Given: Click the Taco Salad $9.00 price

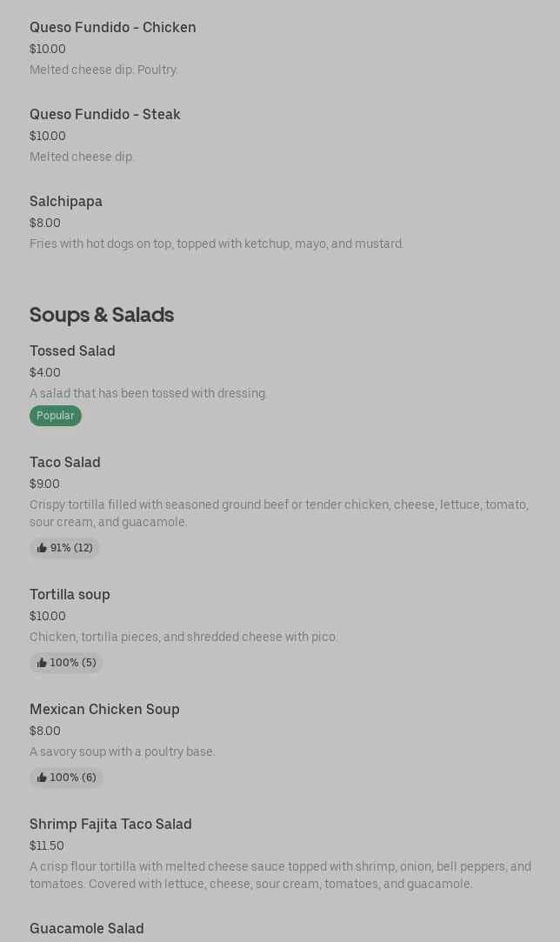Looking at the screenshot, I should click(44, 484).
